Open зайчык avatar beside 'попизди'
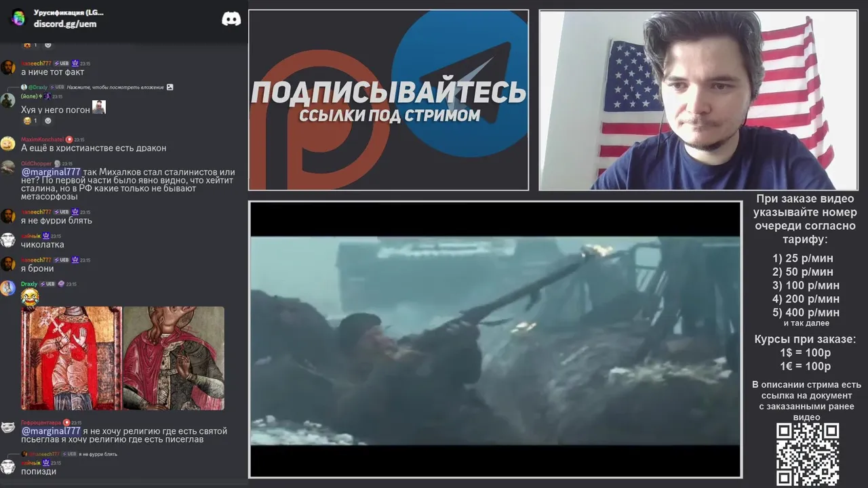 pyautogui.click(x=7, y=467)
